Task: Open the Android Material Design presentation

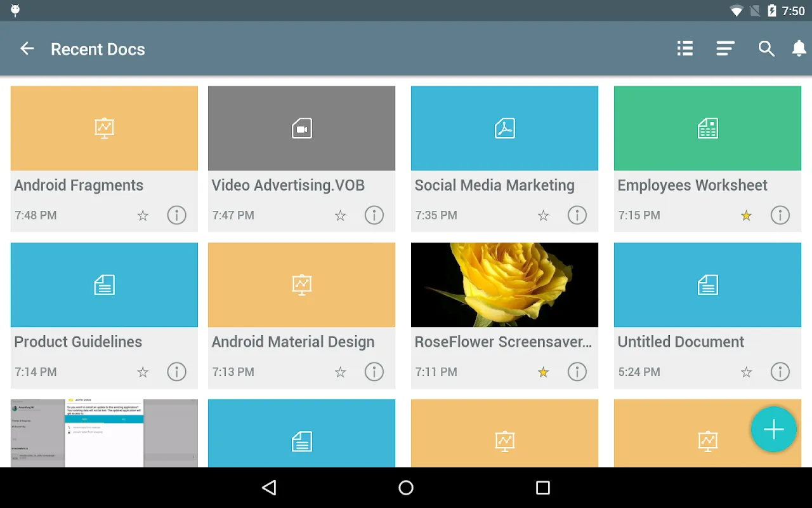Action: [x=301, y=285]
